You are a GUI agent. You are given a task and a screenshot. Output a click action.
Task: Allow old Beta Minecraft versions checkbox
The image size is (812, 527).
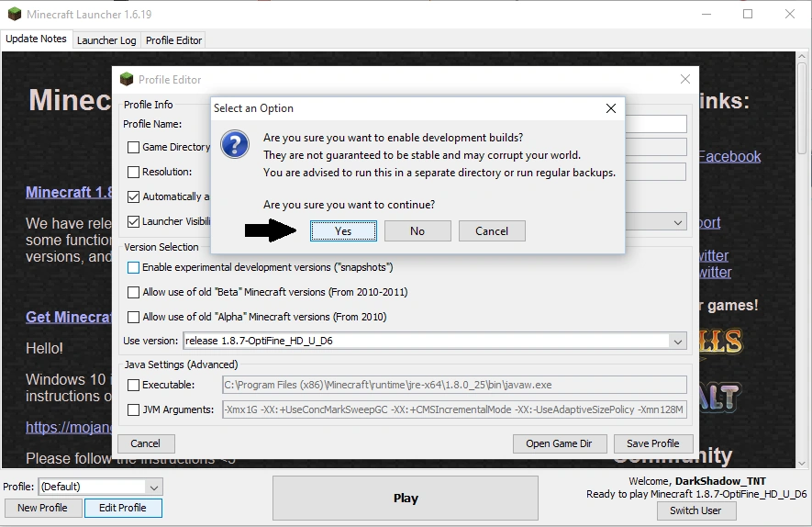pos(133,292)
